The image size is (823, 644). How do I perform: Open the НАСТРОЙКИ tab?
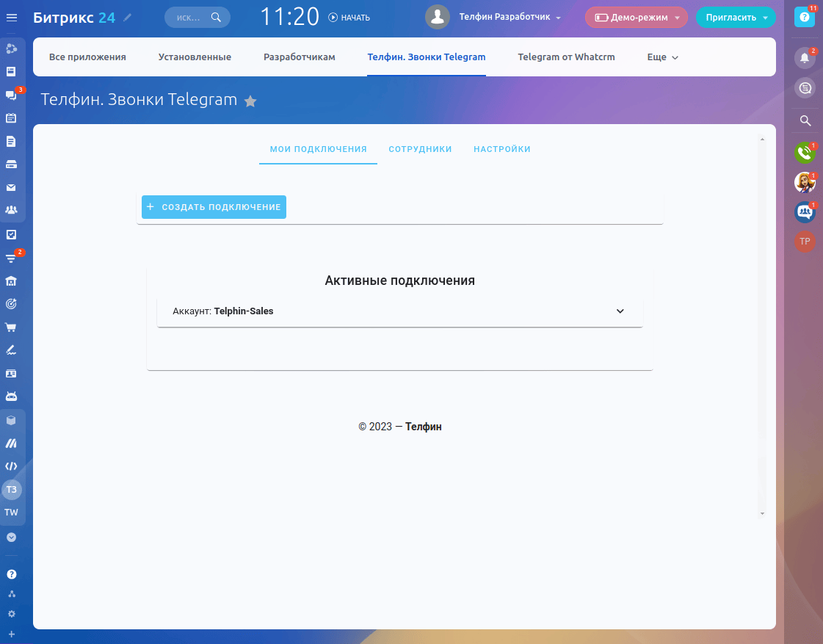pos(502,149)
